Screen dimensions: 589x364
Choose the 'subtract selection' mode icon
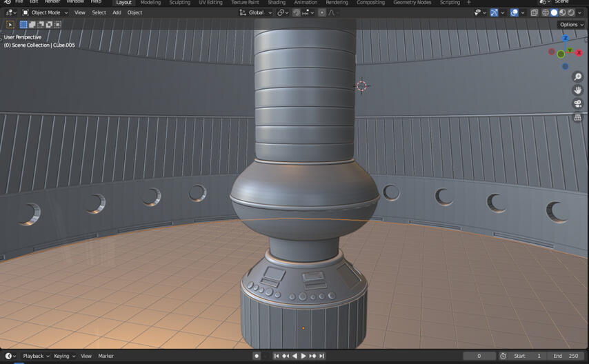tap(40, 24)
